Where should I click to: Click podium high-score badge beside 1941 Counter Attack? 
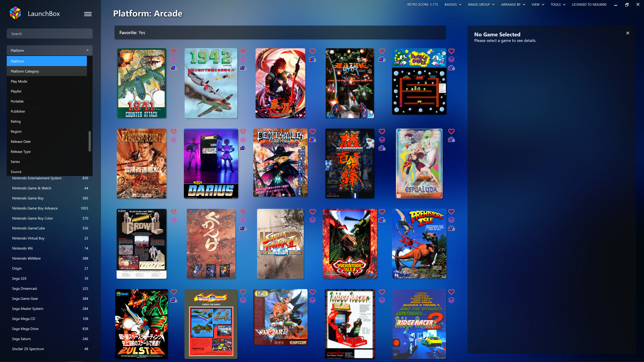click(x=174, y=68)
